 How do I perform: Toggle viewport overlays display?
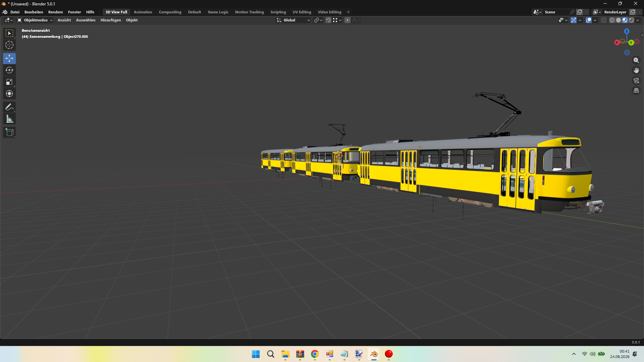(589, 20)
